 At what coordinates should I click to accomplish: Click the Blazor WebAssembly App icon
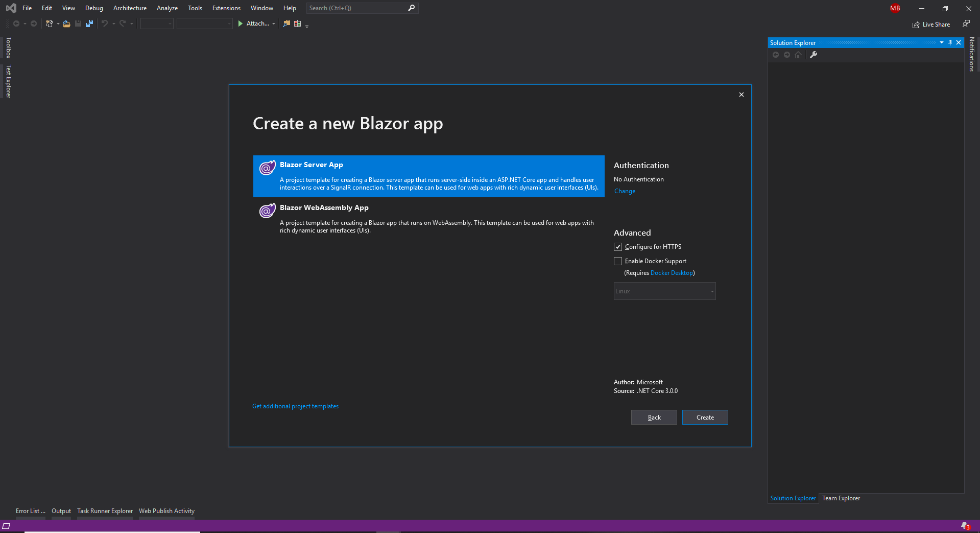coord(267,210)
